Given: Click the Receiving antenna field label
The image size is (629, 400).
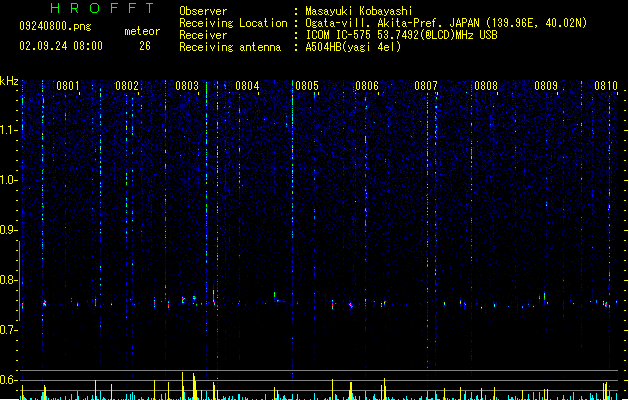Looking at the screenshot, I should [x=230, y=47].
